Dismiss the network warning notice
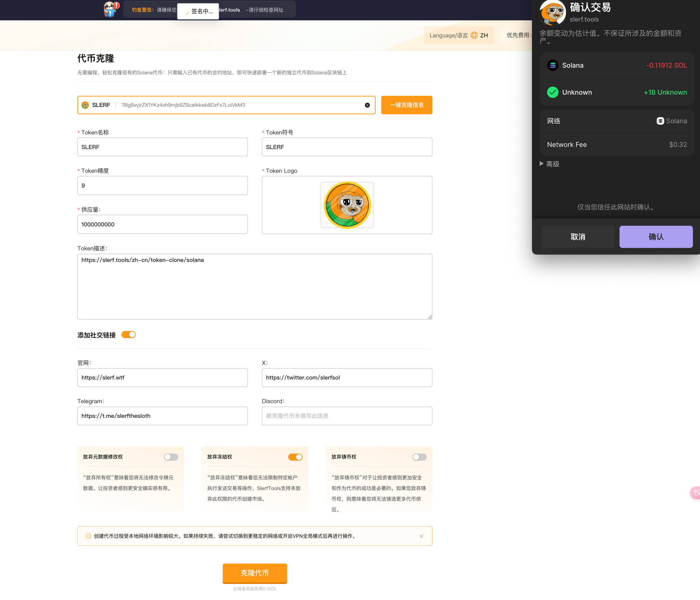The image size is (700, 600). click(421, 536)
